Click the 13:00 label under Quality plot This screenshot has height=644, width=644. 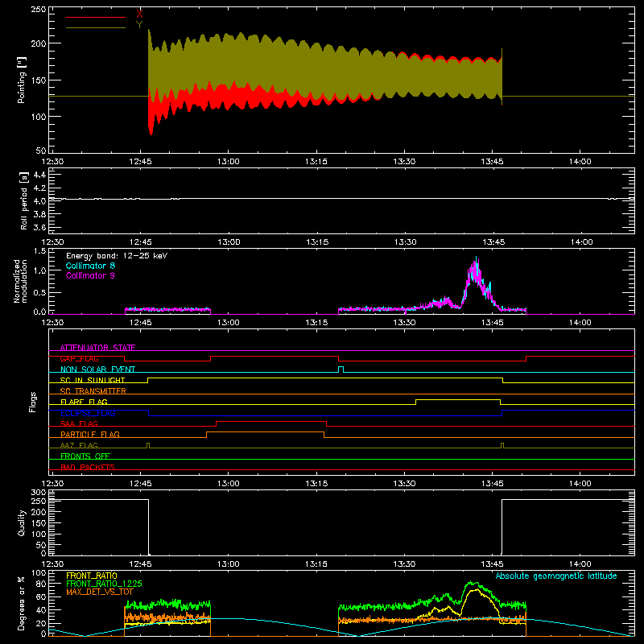pyautogui.click(x=229, y=564)
